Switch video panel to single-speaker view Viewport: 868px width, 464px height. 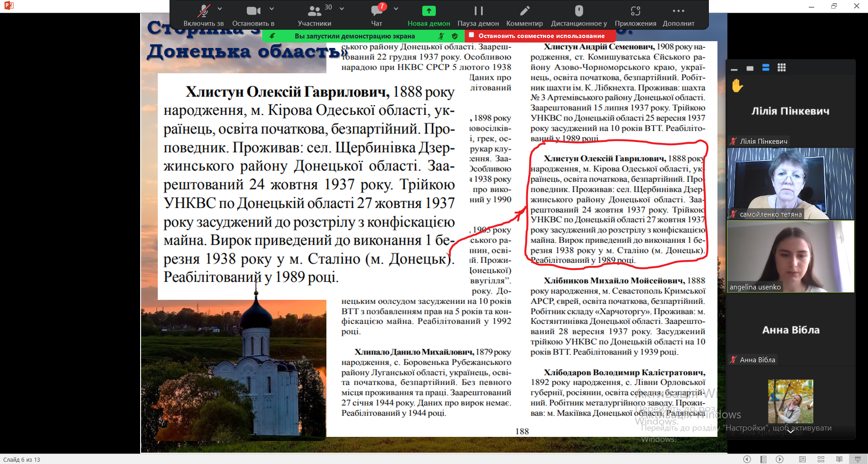[x=750, y=68]
